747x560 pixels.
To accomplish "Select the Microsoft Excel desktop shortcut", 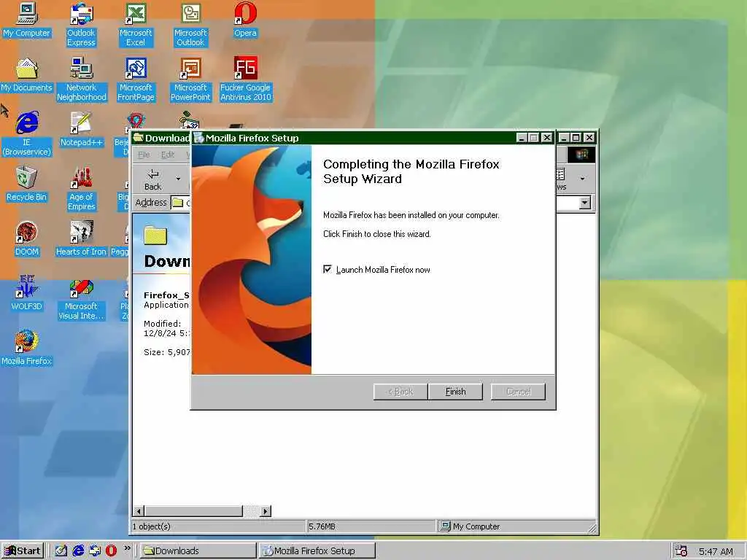I will [x=136, y=25].
